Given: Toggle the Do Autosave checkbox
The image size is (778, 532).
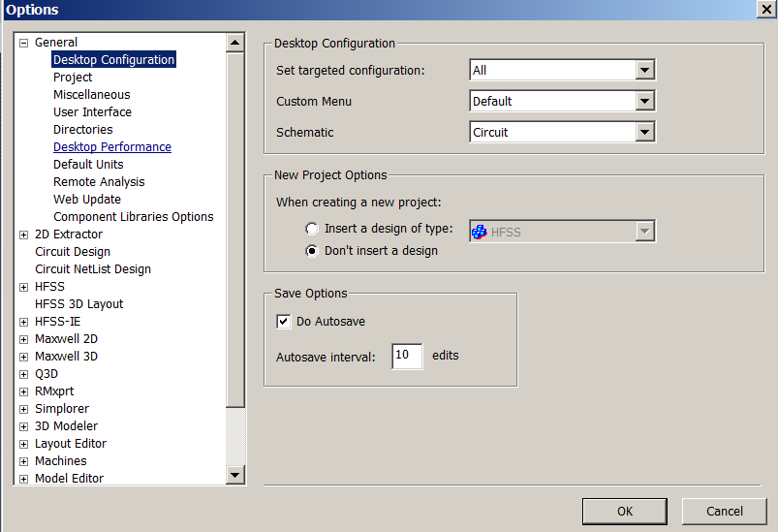Looking at the screenshot, I should 283,322.
